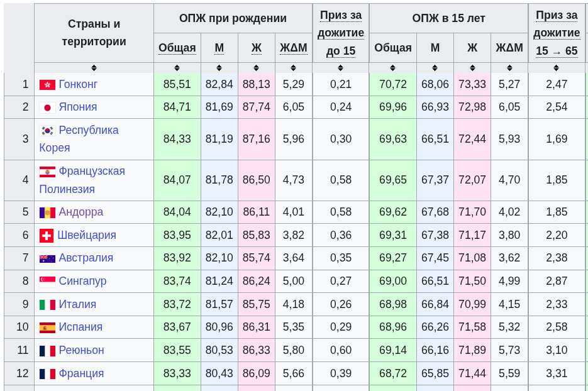This screenshot has width=588, height=391.
Task: Click the ОПЖ при рождении header
Action: [233, 18]
